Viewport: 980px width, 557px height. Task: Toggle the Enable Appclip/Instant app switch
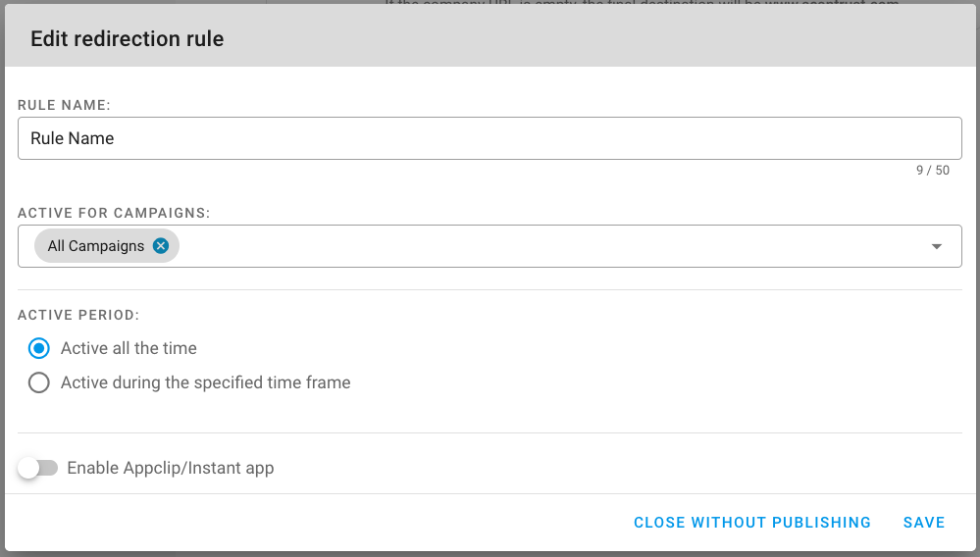[x=38, y=468]
